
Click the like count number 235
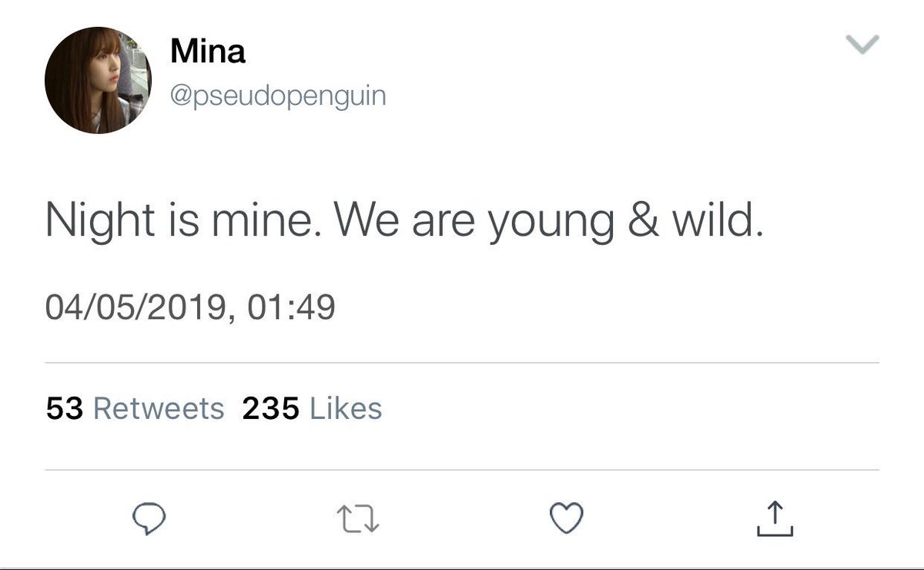270,409
